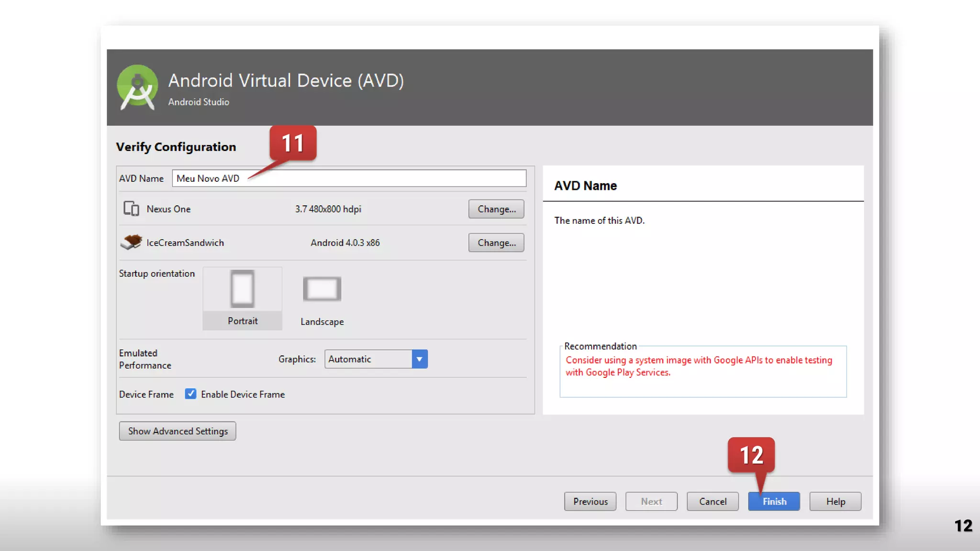Click the Finish button
Viewport: 980px width, 551px height.
[774, 501]
